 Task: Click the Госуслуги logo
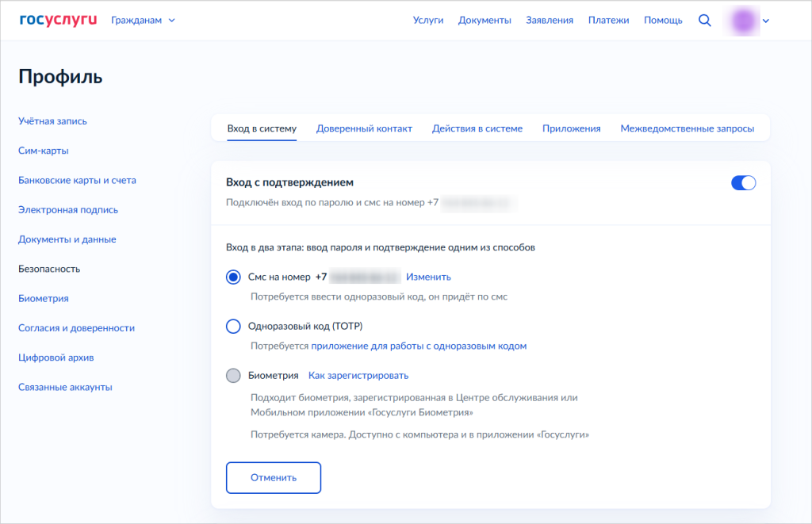pos(58,20)
